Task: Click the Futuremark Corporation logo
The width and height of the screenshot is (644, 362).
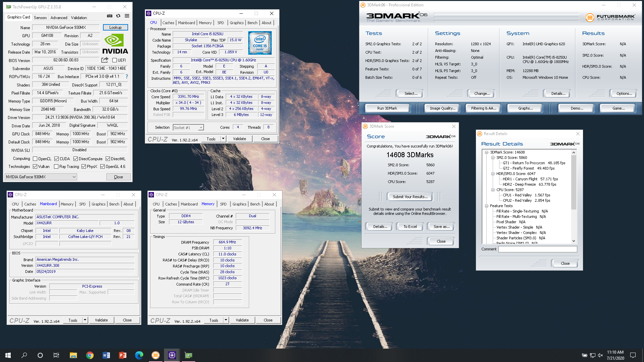Action: tap(610, 17)
